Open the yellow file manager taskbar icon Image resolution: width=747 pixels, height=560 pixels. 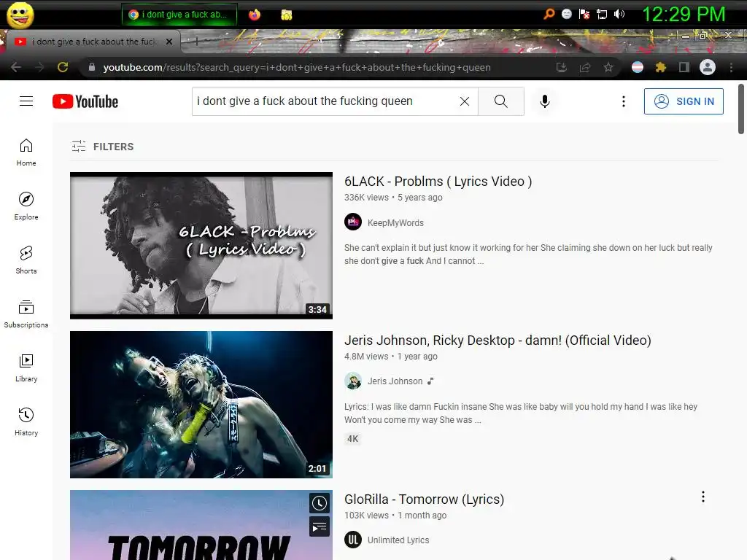point(286,15)
